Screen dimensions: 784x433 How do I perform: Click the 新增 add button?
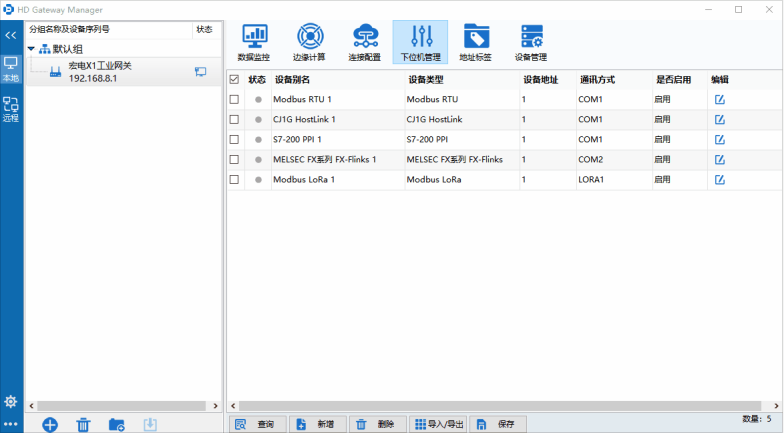[317, 424]
